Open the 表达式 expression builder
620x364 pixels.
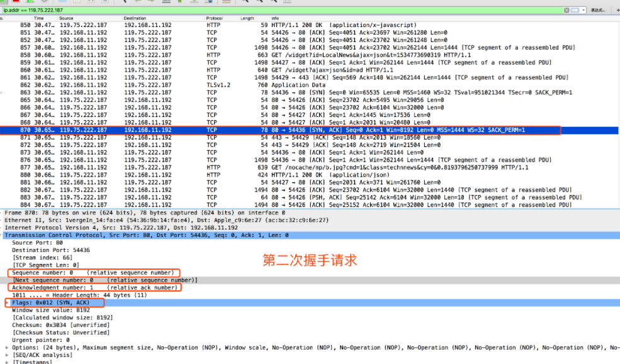pos(597,10)
